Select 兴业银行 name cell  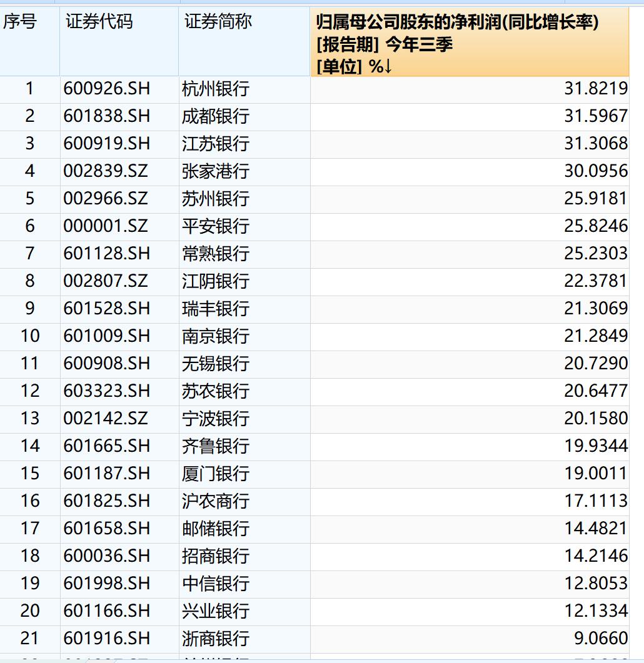[x=244, y=611]
